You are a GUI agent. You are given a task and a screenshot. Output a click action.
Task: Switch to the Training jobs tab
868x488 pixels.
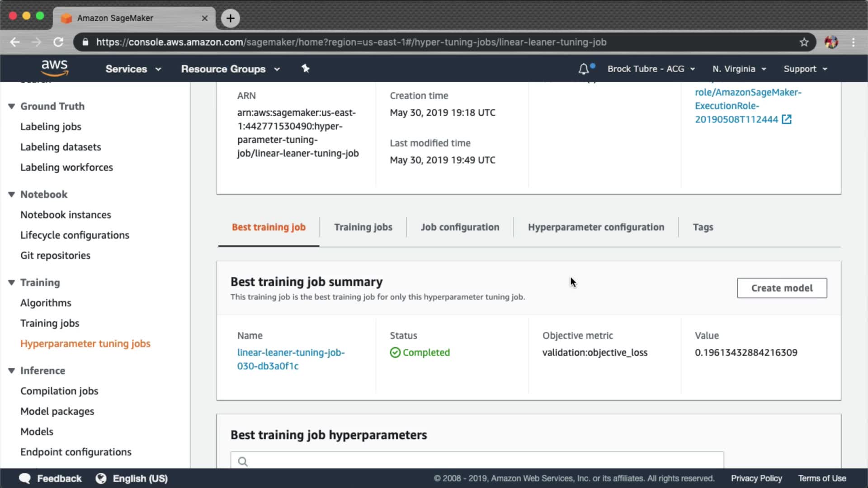tap(363, 227)
